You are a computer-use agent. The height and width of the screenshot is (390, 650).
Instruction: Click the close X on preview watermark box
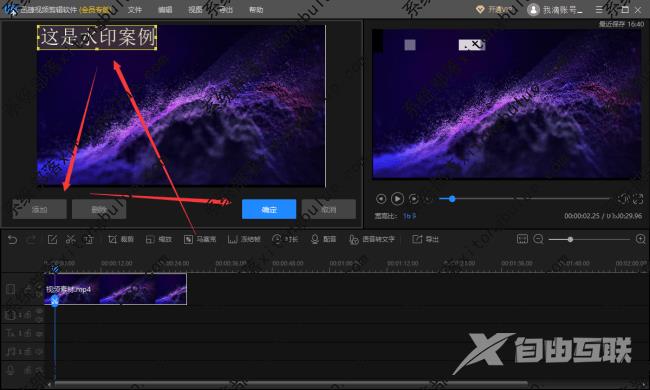point(475,44)
